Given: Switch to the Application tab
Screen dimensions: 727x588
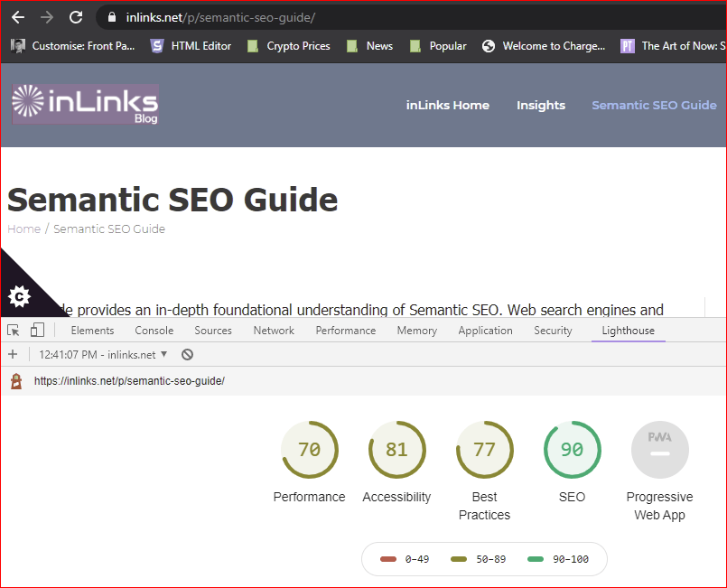Looking at the screenshot, I should point(485,331).
